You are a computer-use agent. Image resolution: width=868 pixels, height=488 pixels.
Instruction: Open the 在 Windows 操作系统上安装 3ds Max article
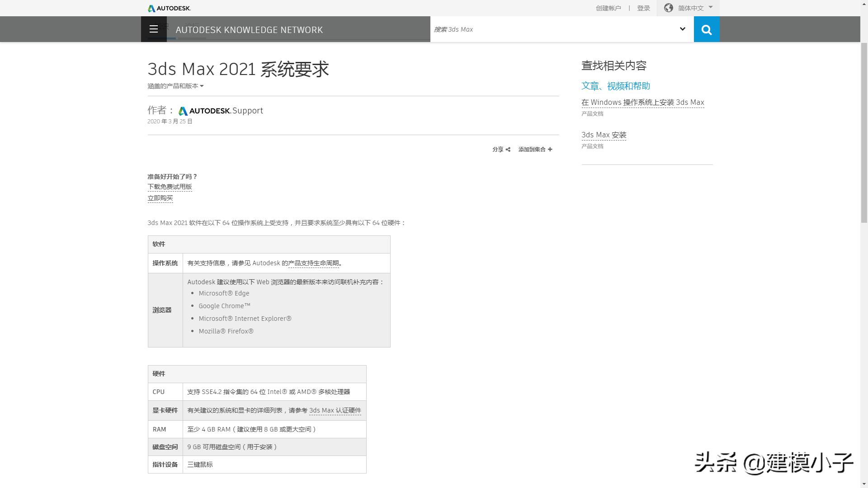642,102
